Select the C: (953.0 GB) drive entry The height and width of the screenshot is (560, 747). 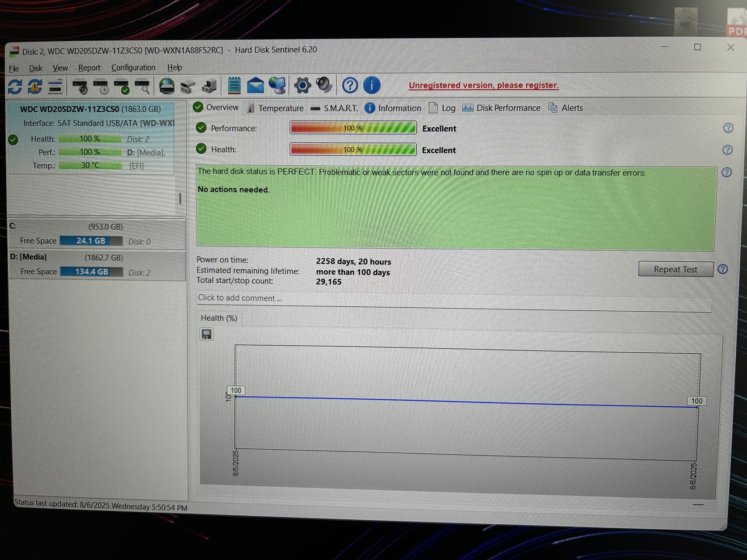[97, 234]
